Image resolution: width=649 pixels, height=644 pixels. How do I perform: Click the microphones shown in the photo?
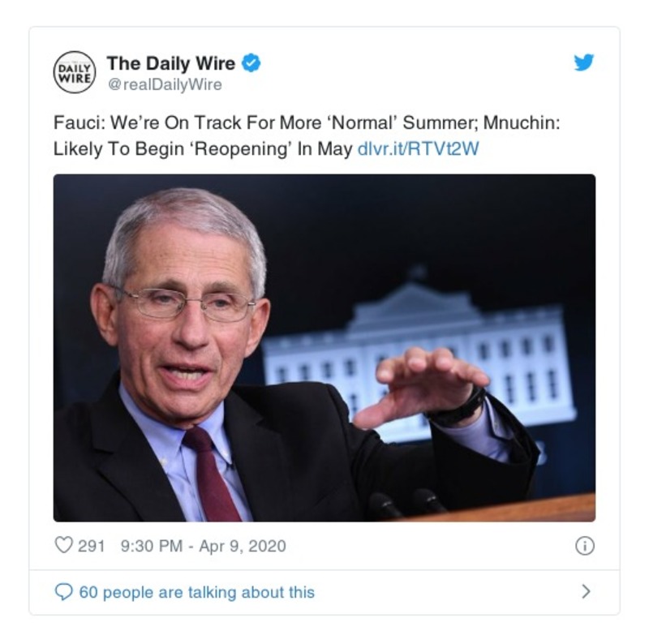(406, 503)
